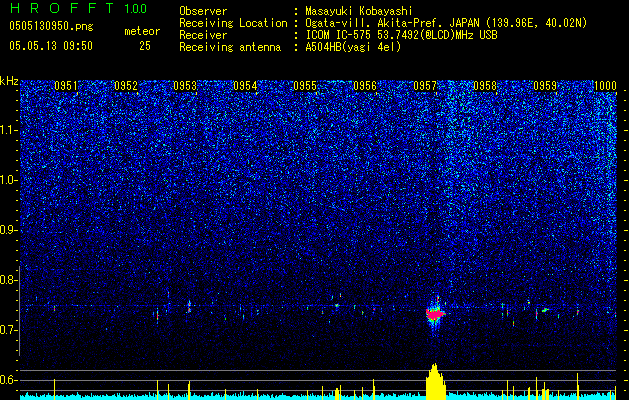The width and height of the screenshot is (629, 400).
Task: Click the meteor label above count
Action: click(142, 31)
